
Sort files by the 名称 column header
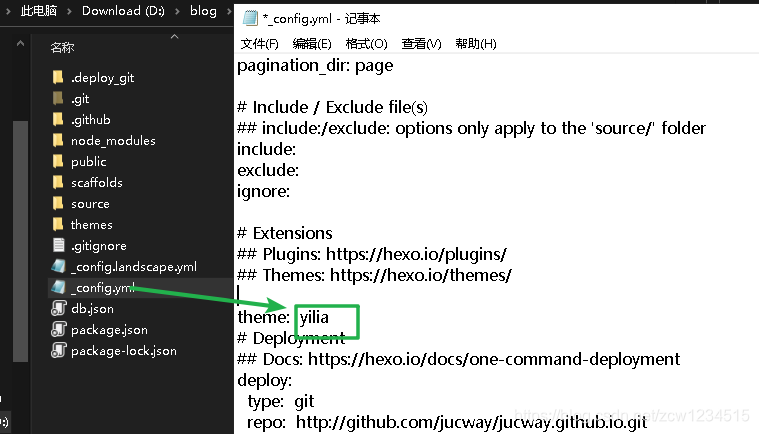[62, 47]
